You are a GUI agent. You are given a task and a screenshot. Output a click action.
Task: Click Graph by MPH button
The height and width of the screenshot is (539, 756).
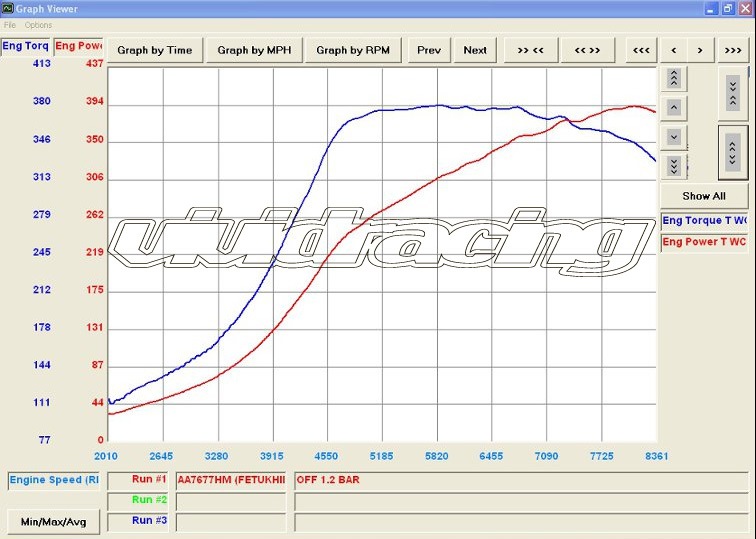[x=254, y=50]
